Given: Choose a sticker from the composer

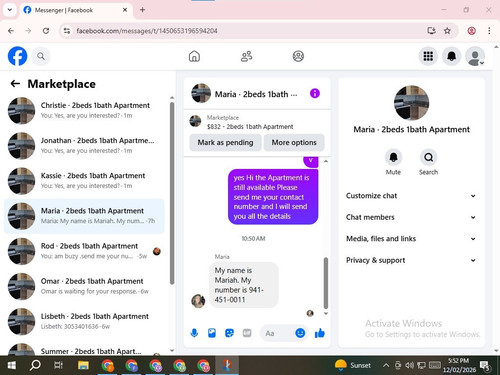Looking at the screenshot, I should point(229,333).
